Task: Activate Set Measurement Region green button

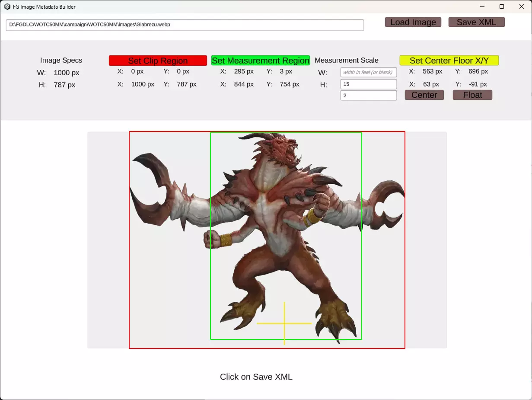Action: (x=261, y=61)
